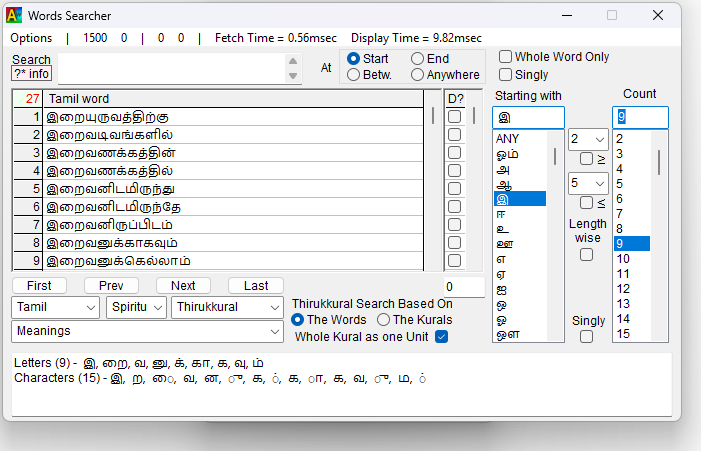This screenshot has height=451, width=701.
Task: Uncheck Whole Kural as one Unit
Action: point(441,337)
